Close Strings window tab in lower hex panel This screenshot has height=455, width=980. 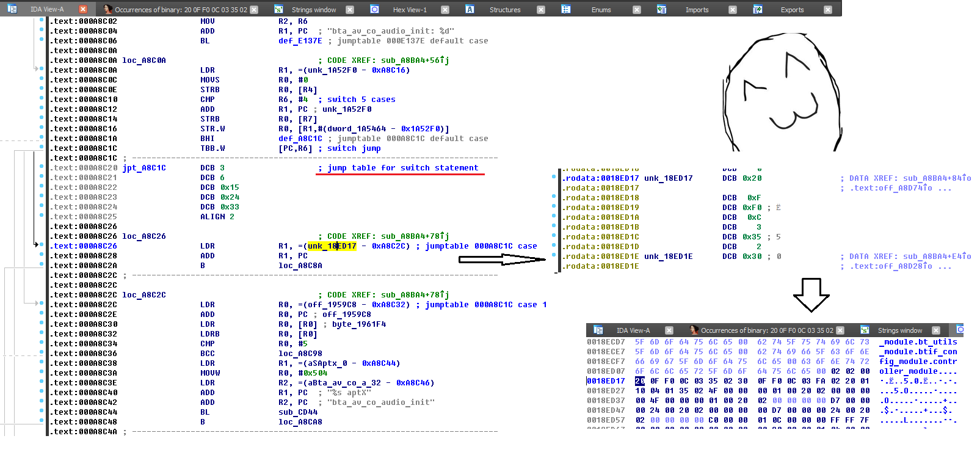pos(936,330)
